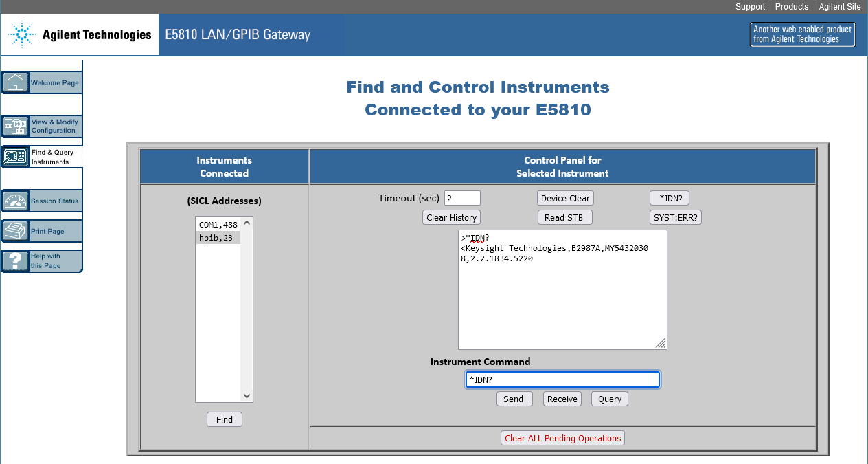Click the Support link in top bar
This screenshot has height=464, width=868.
click(x=750, y=7)
